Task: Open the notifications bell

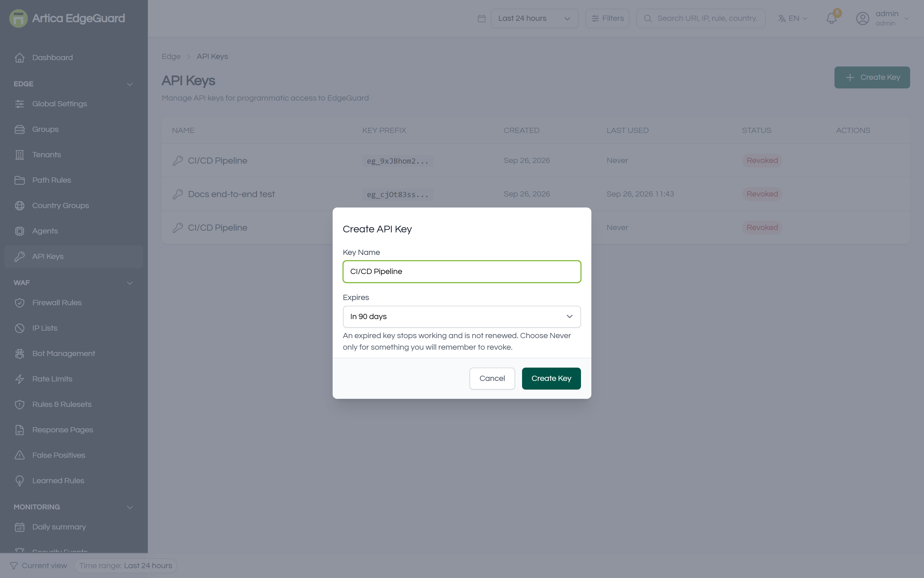Action: 831,18
